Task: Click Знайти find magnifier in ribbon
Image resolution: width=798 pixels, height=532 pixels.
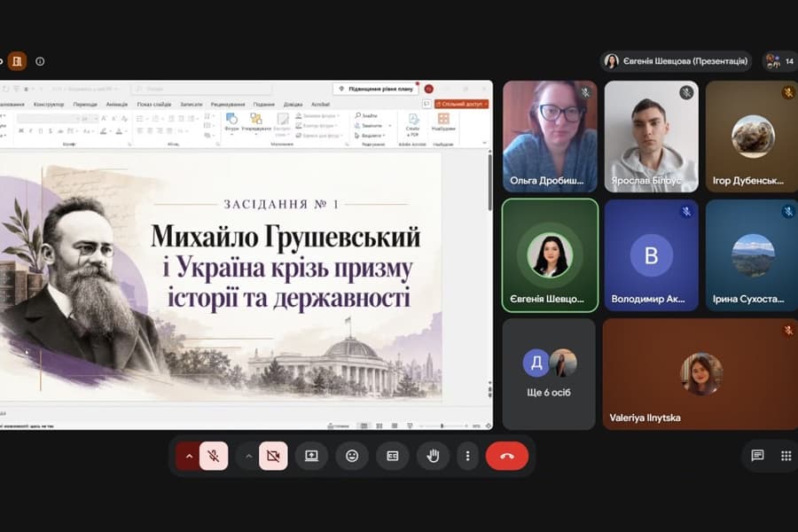Action: pyautogui.click(x=366, y=115)
